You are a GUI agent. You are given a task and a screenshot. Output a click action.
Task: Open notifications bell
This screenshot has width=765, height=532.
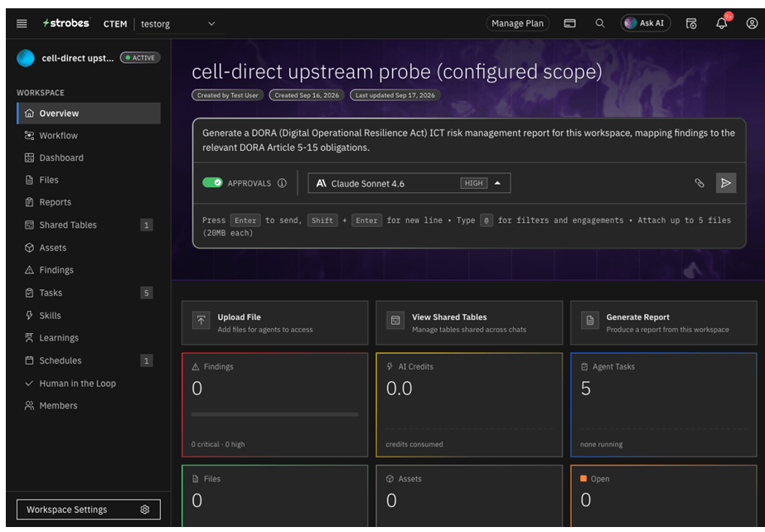722,23
